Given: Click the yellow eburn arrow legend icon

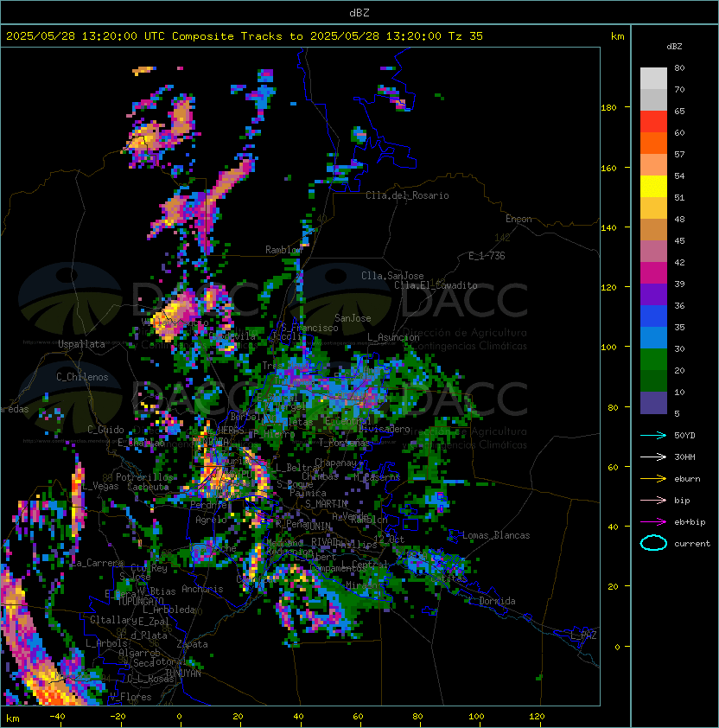Looking at the screenshot, I should [653, 479].
